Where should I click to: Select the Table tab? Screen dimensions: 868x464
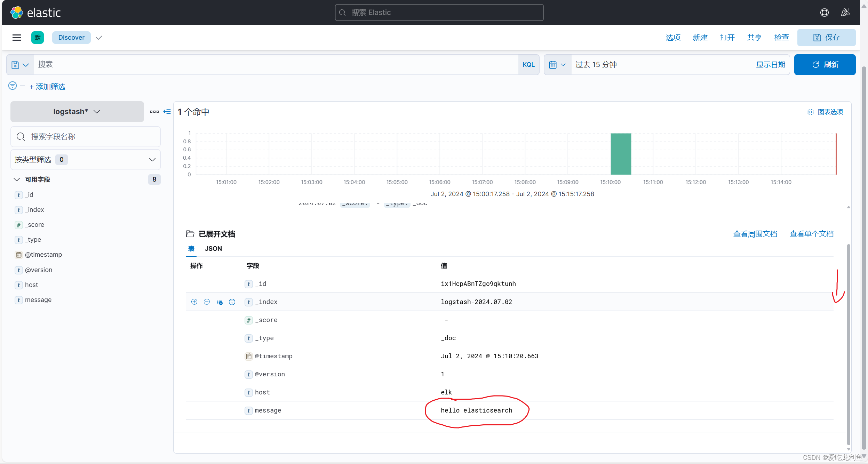191,249
